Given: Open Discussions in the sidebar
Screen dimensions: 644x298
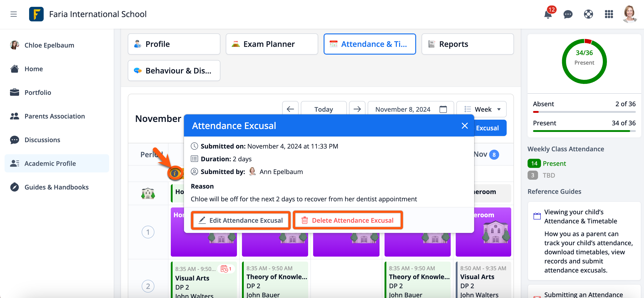Looking at the screenshot, I should click(42, 140).
